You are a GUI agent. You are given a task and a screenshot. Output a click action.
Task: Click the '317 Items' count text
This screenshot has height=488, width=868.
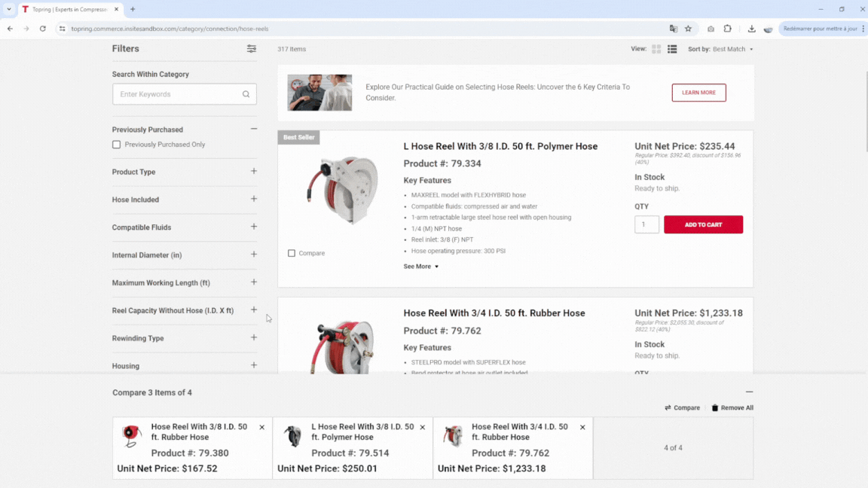[292, 49]
